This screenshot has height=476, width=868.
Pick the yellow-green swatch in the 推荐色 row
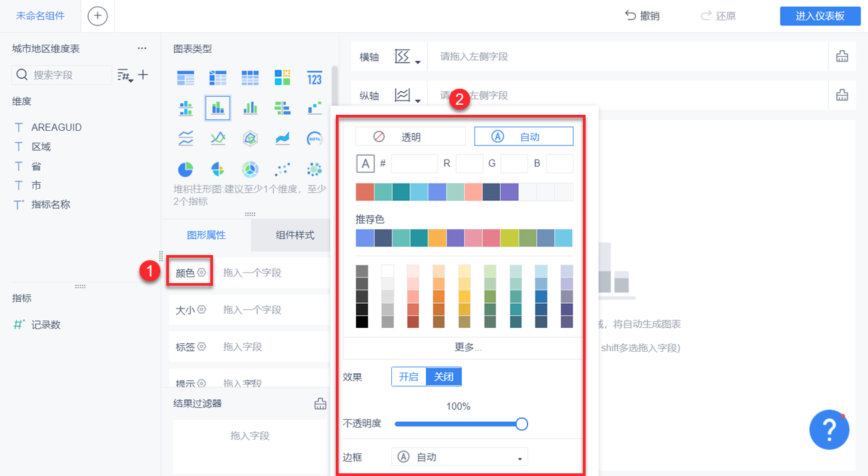tap(509, 238)
